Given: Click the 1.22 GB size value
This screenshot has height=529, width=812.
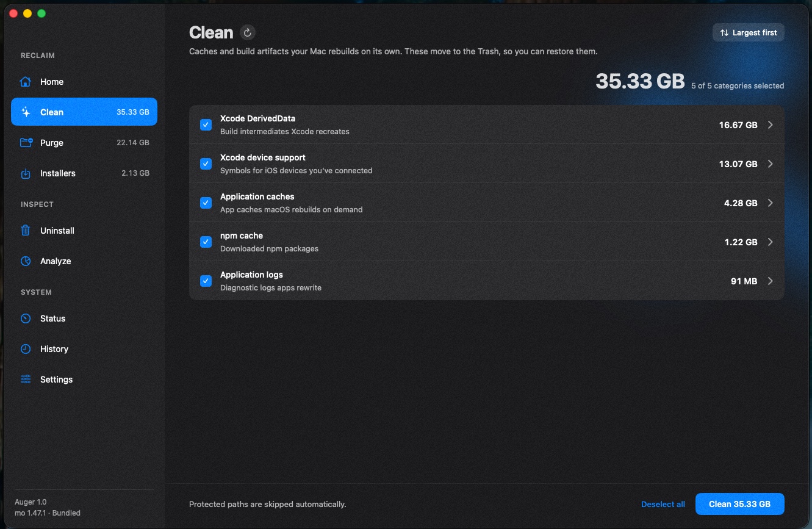Looking at the screenshot, I should click(x=741, y=242).
